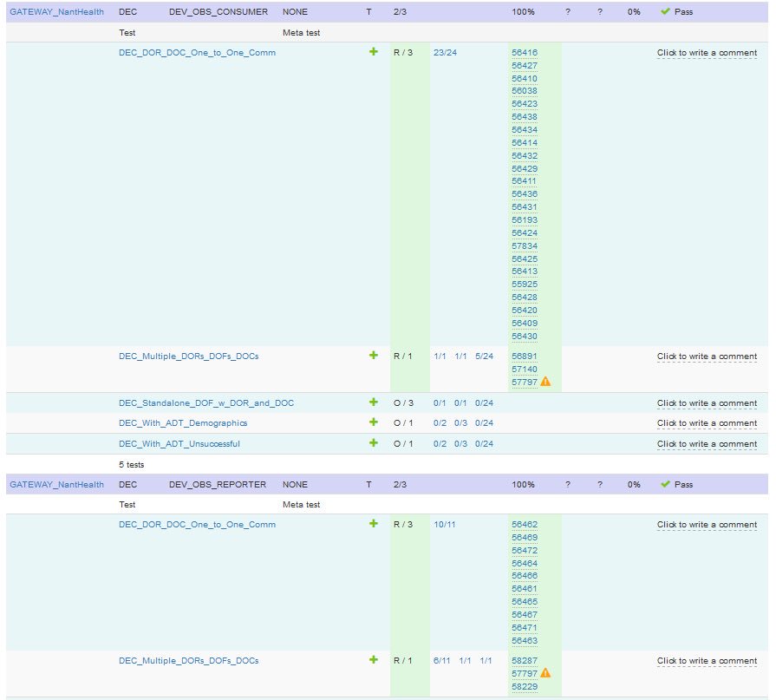The height and width of the screenshot is (700, 776).
Task: Click the green Pass checkmark for DEV_OBS_CONSUMER
Action: pyautogui.click(x=665, y=11)
